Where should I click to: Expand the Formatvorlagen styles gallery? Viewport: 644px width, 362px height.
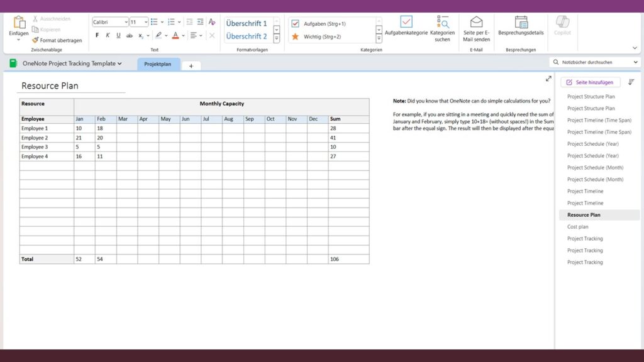click(277, 38)
